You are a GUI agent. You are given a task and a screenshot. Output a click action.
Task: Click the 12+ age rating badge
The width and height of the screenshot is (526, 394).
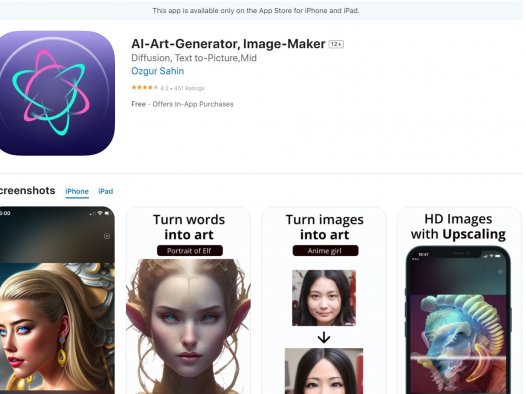click(x=336, y=44)
